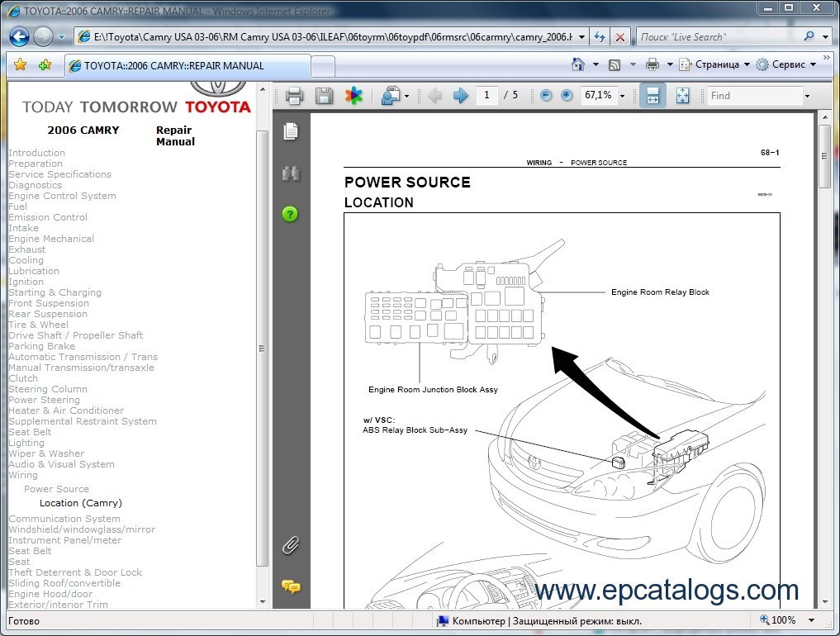Open the Communication System section
This screenshot has height=636, width=840.
64,519
